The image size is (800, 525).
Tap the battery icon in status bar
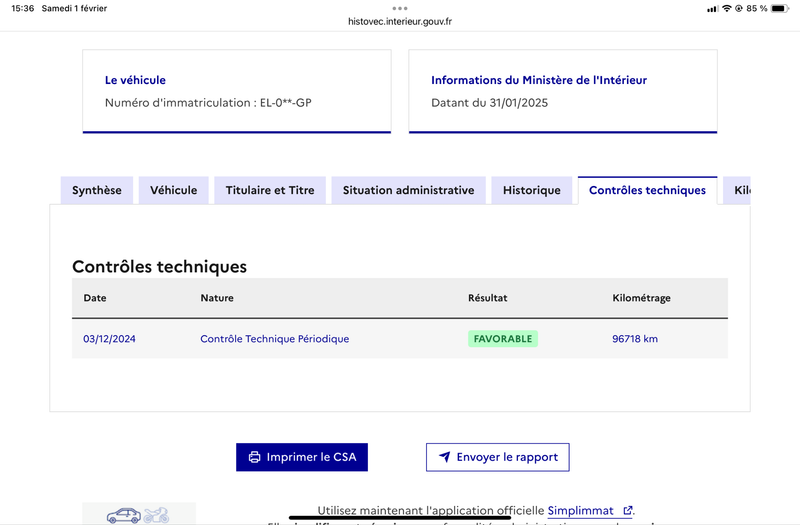(x=780, y=8)
